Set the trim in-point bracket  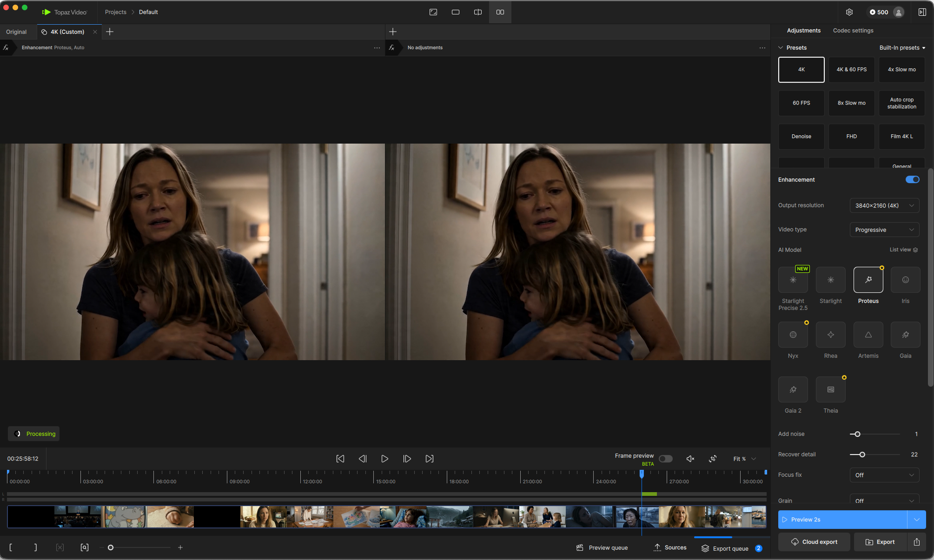(x=11, y=547)
